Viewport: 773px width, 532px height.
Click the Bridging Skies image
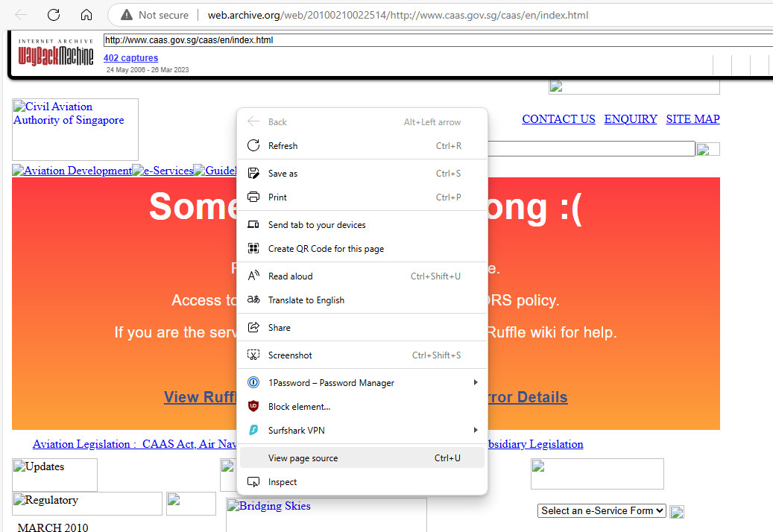pyautogui.click(x=326, y=515)
